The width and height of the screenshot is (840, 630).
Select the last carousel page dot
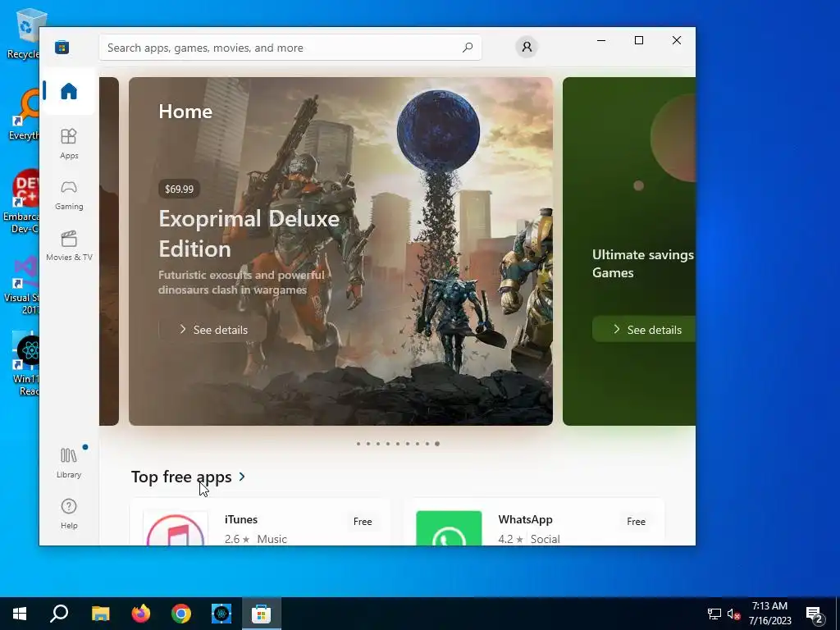pyautogui.click(x=437, y=444)
